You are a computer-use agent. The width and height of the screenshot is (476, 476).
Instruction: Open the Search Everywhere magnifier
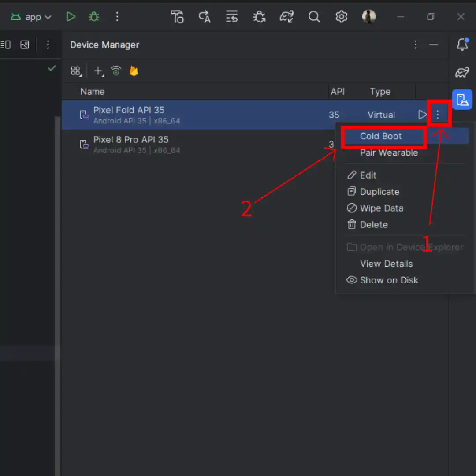(314, 17)
